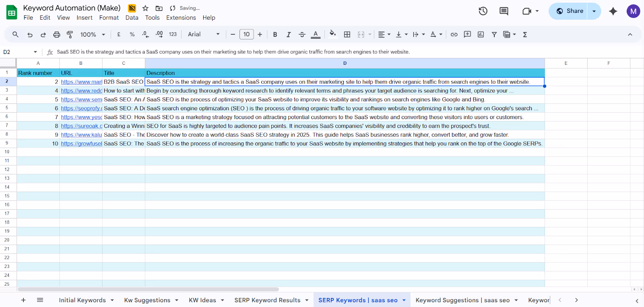
Task: Undo the last action
Action: point(30,35)
